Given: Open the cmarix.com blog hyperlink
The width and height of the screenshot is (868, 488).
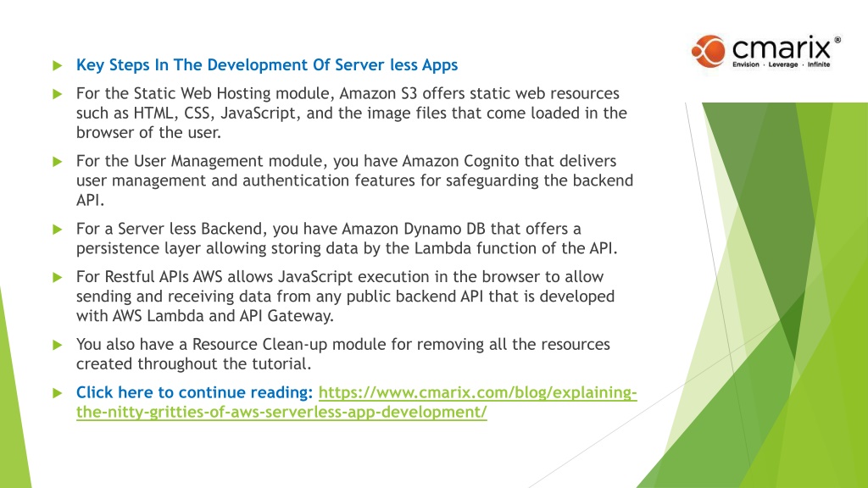Looking at the screenshot, I should pos(357,402).
